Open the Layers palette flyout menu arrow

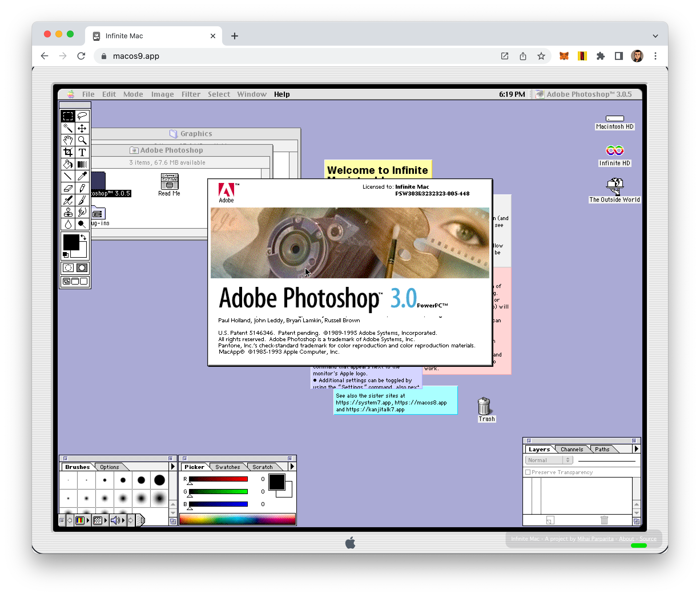click(636, 449)
